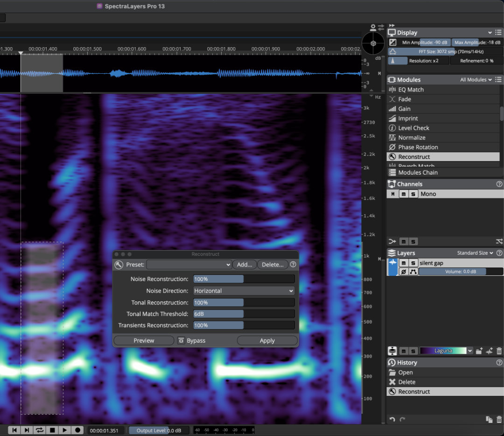The height and width of the screenshot is (436, 504).
Task: Toggle solo button in channels footer bar
Action: pyautogui.click(x=413, y=241)
